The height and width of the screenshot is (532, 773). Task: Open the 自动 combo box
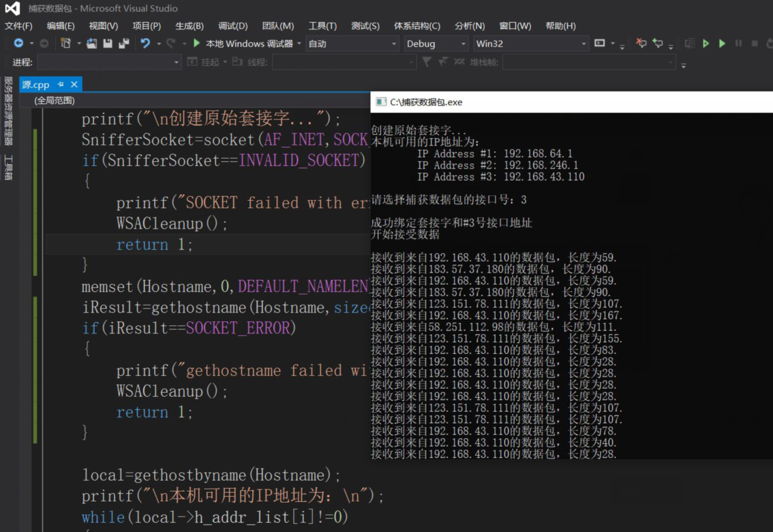click(352, 43)
